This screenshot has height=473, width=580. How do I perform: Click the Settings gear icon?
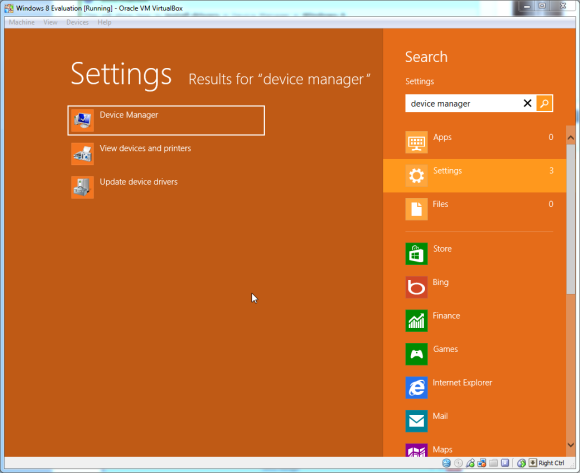(x=417, y=176)
